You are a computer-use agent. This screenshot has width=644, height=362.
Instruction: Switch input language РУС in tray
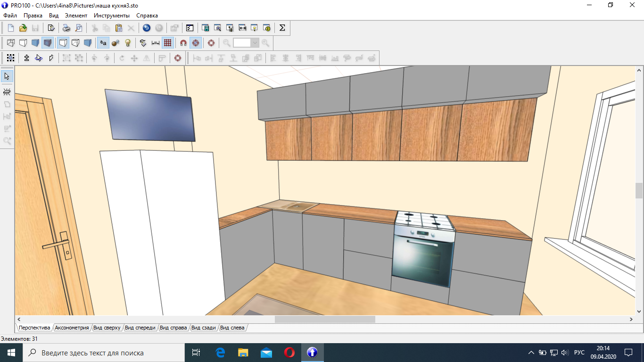579,353
